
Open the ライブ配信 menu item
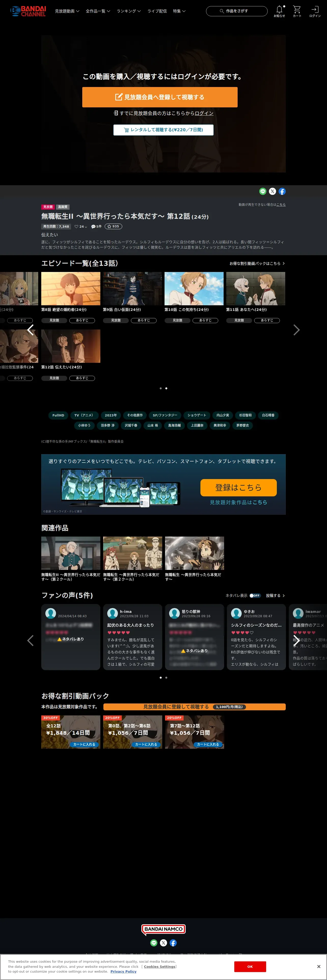(x=157, y=11)
